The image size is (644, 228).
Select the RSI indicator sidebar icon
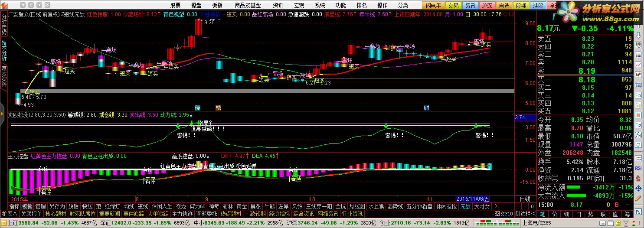tap(638, 169)
